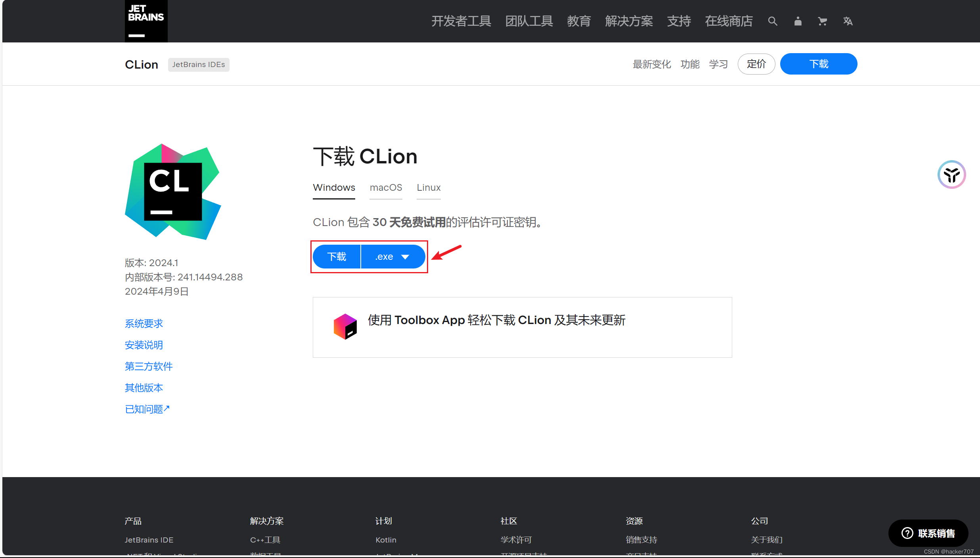Click the JetBrains IDEs tag
Screen dimensions: 980x558
199,65
